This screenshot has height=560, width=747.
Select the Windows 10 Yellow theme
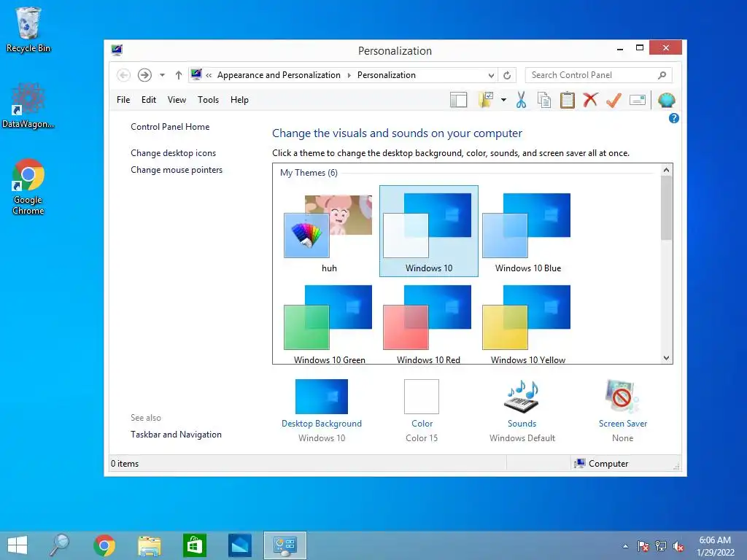pyautogui.click(x=527, y=323)
